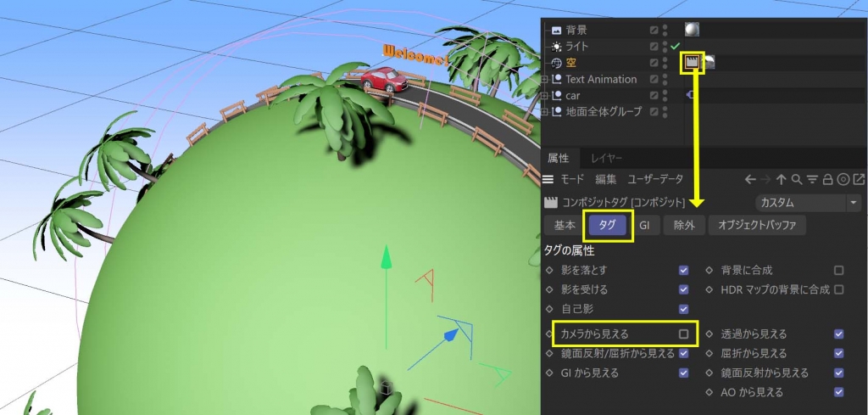The height and width of the screenshot is (415, 868).
Task: Select the 地面全体グループ row name
Action: point(604,112)
